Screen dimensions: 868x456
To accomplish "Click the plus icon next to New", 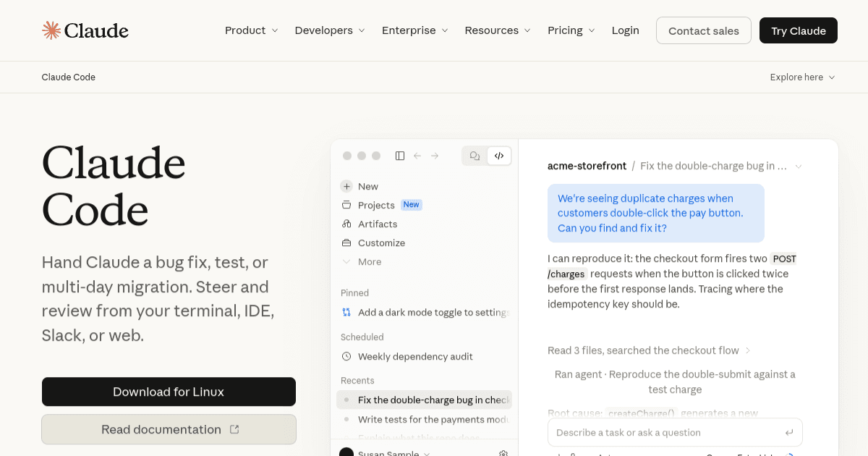I will click(346, 186).
